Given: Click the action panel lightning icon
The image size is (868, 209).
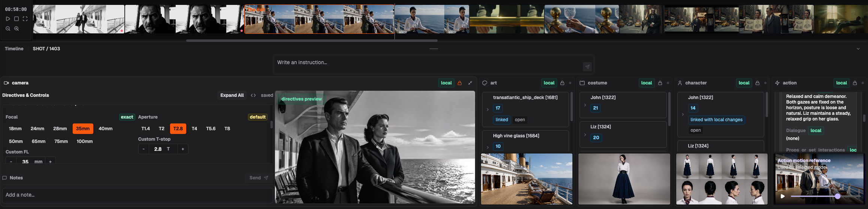Looking at the screenshot, I should coord(777,83).
